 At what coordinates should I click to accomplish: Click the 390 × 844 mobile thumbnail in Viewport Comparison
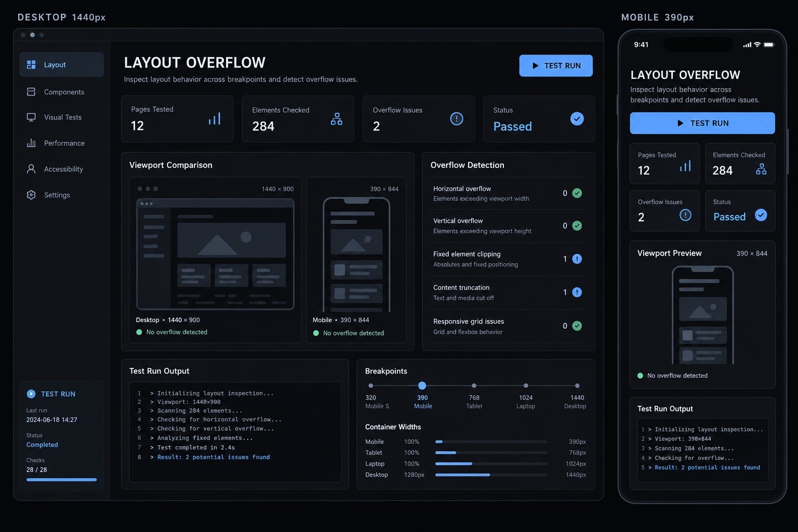tap(356, 254)
